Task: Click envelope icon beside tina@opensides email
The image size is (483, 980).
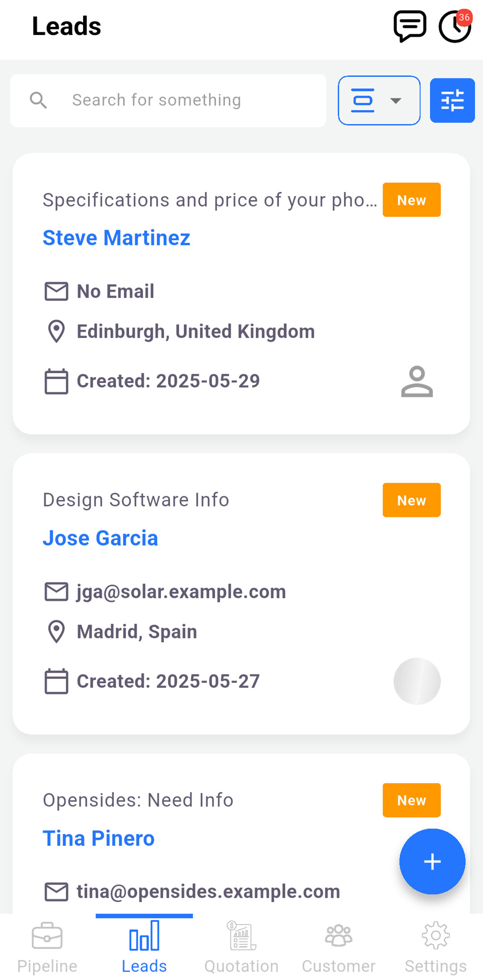Action: [x=56, y=891]
